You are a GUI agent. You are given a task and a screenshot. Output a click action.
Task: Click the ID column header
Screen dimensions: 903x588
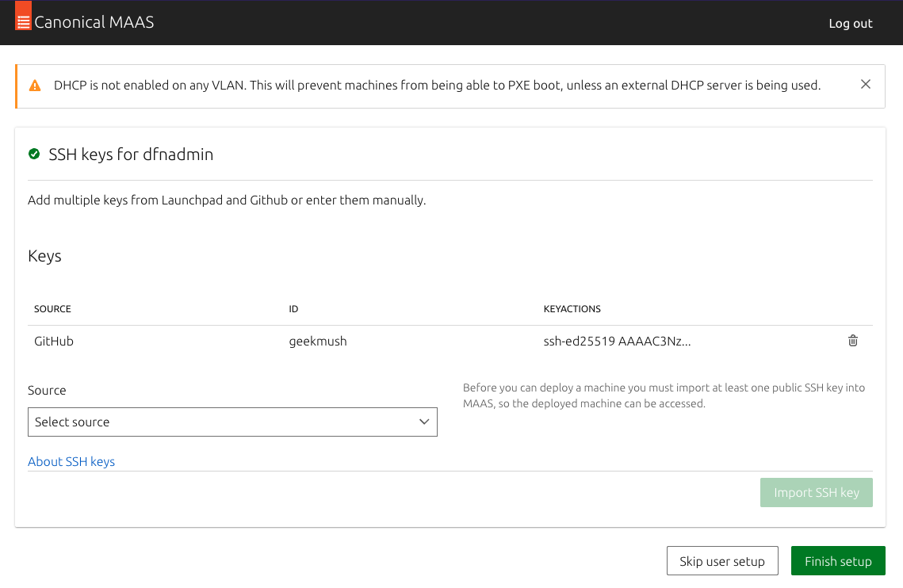[293, 309]
